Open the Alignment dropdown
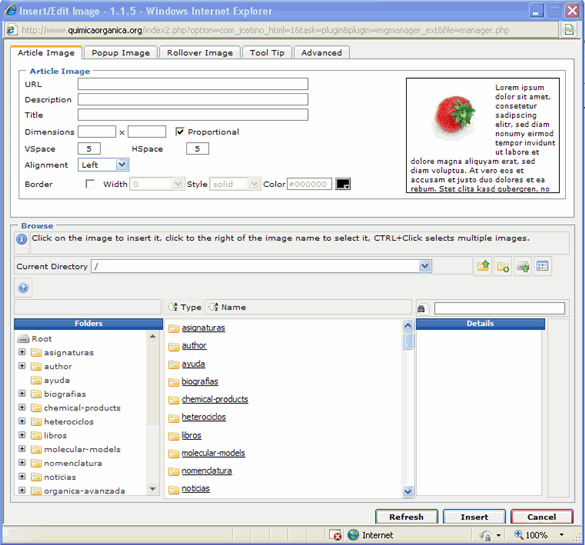Screen dimensions: 585x545 (x=103, y=165)
